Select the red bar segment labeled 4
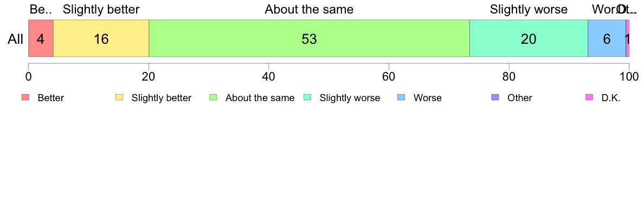 (41, 38)
